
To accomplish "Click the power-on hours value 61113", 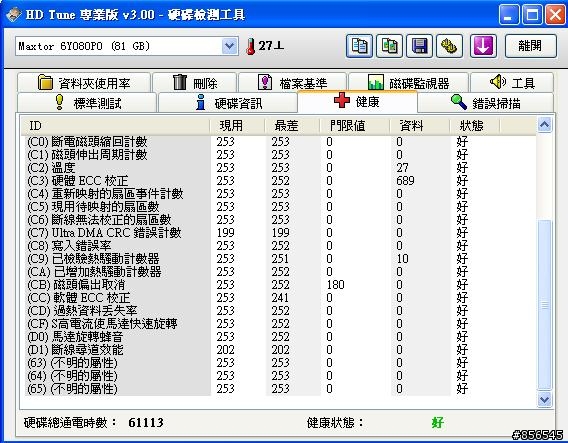I will (146, 422).
